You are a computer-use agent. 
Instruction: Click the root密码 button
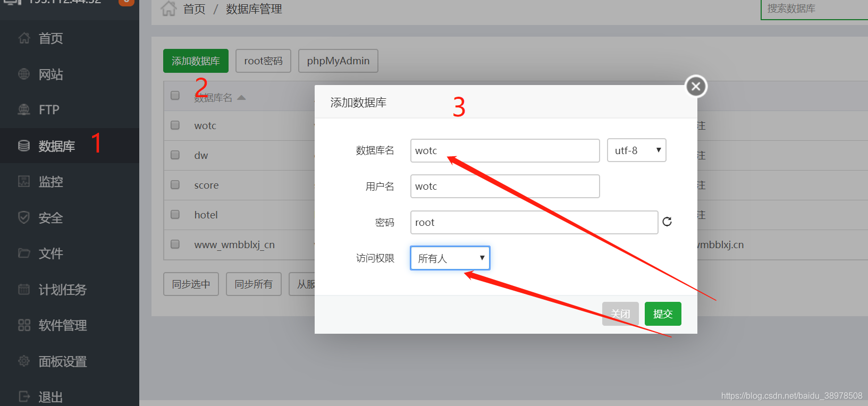(x=263, y=61)
